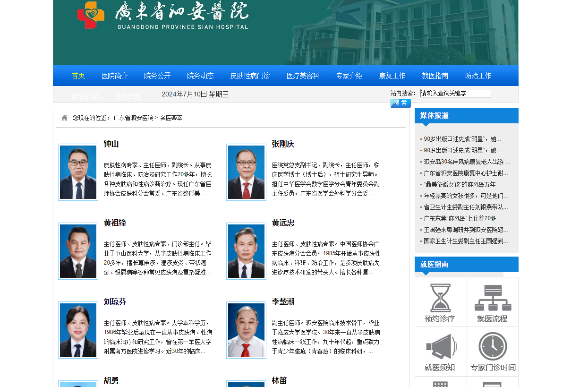Open 科研教学 menu item
This screenshot has width=588, height=387.
click(x=85, y=96)
